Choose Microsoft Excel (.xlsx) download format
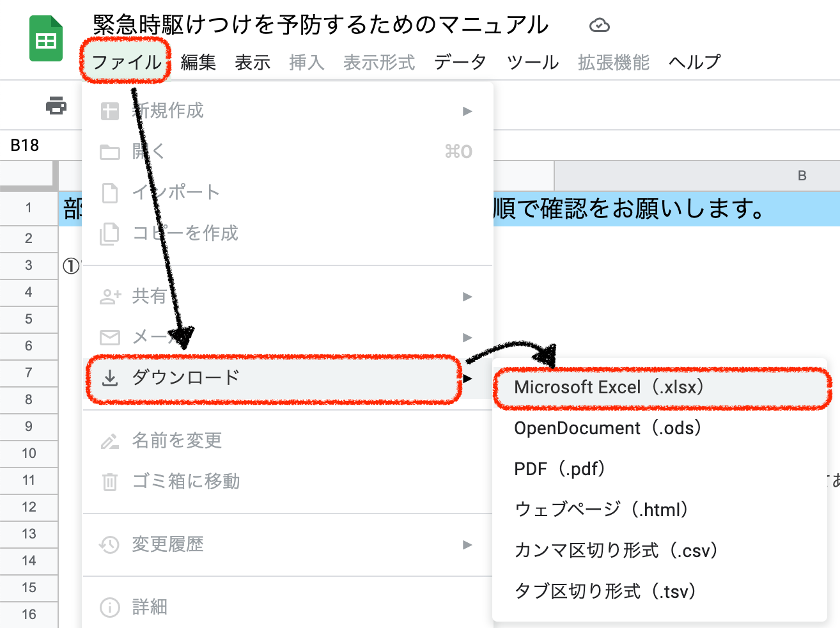This screenshot has width=840, height=628. coord(609,388)
